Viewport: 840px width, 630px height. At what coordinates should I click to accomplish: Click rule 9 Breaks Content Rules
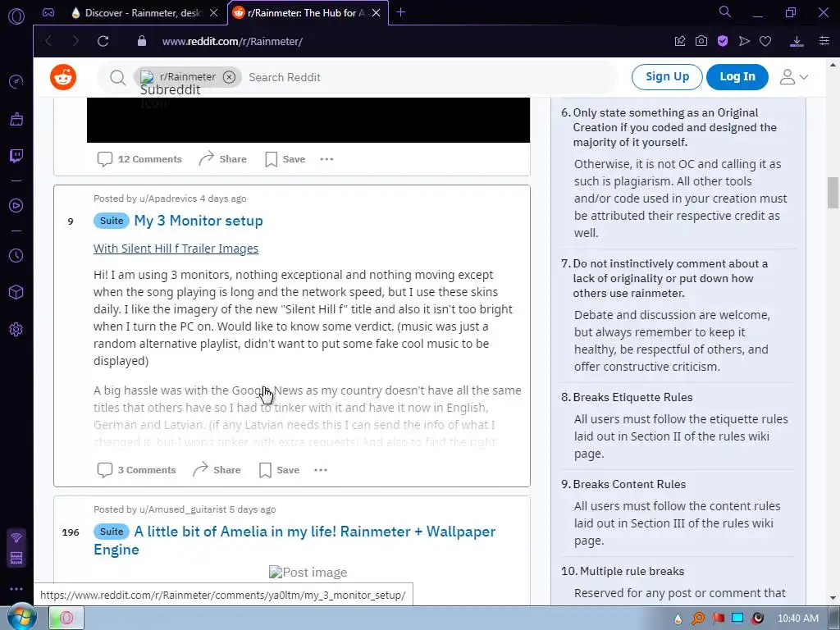(629, 484)
